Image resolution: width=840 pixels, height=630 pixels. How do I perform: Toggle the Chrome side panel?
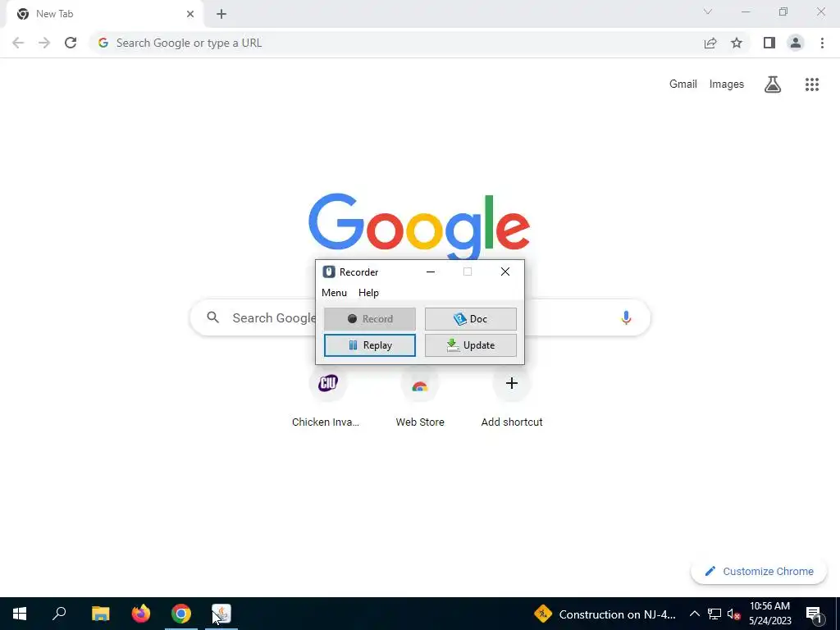click(x=769, y=43)
